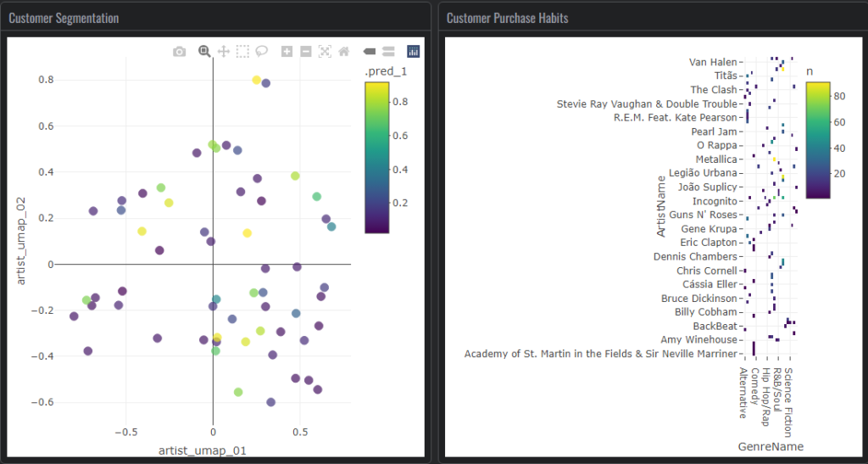Image resolution: width=868 pixels, height=464 pixels.
Task: Click the 0.8 tick on the artist_umap_02 axis
Action: coord(46,80)
